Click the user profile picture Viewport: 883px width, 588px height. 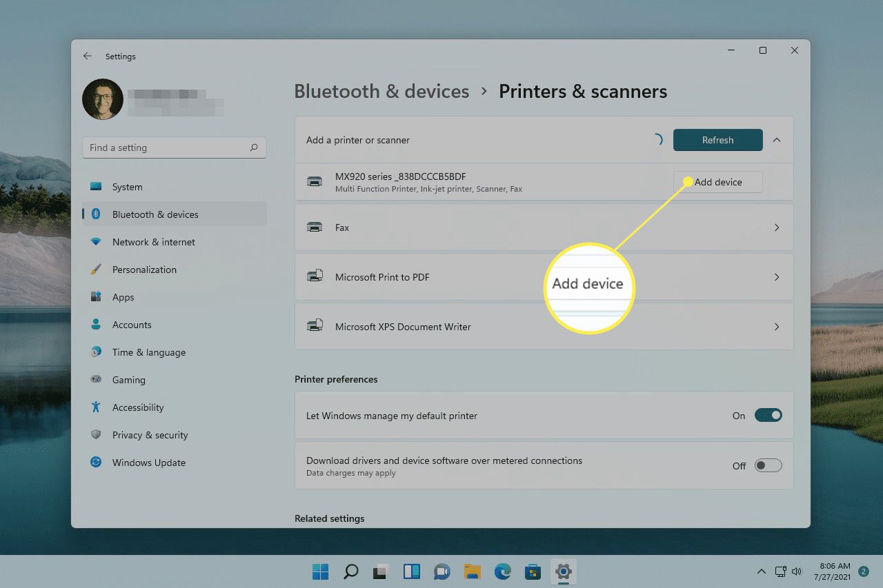[x=103, y=99]
